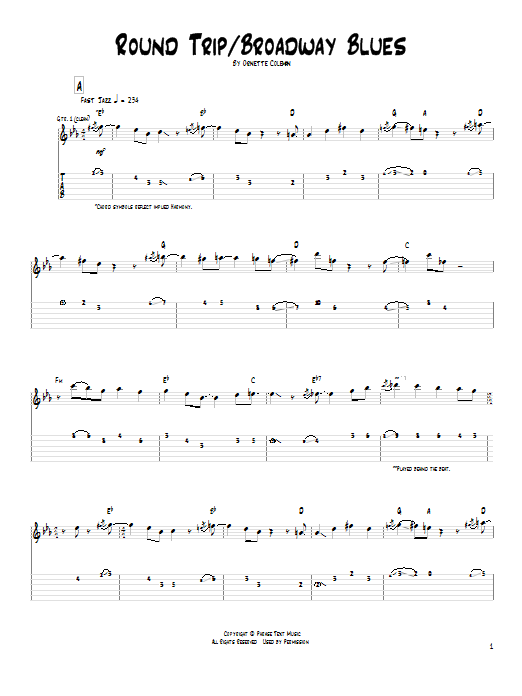Click the treble clef on second system
The image size is (522, 696).
point(37,265)
